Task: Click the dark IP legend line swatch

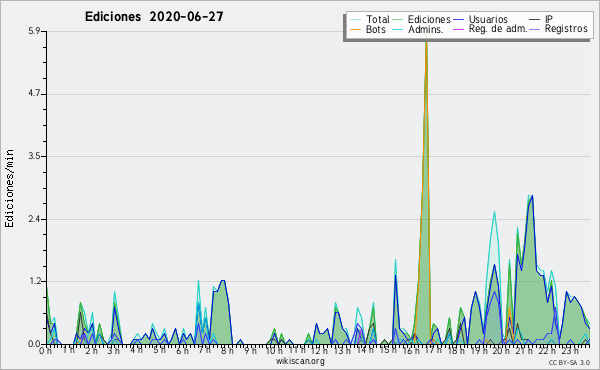Action: pyautogui.click(x=535, y=20)
